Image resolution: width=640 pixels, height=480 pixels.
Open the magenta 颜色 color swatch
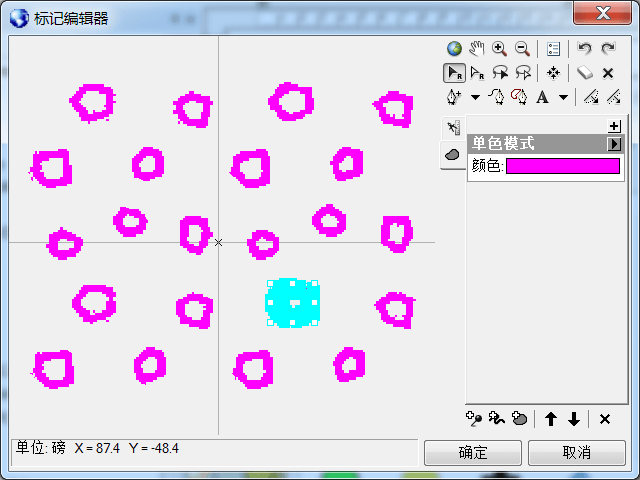563,166
